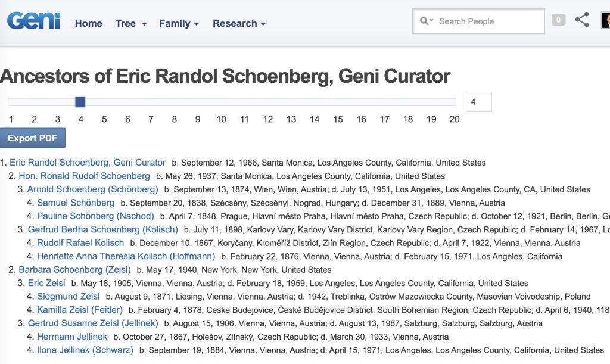Expand the Tree menu
The height and width of the screenshot is (364, 610).
(131, 23)
